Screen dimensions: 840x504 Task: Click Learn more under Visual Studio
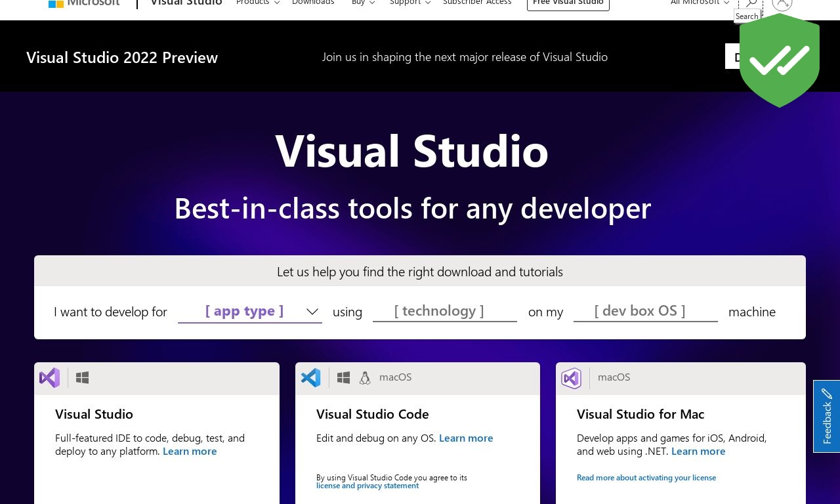tap(190, 451)
